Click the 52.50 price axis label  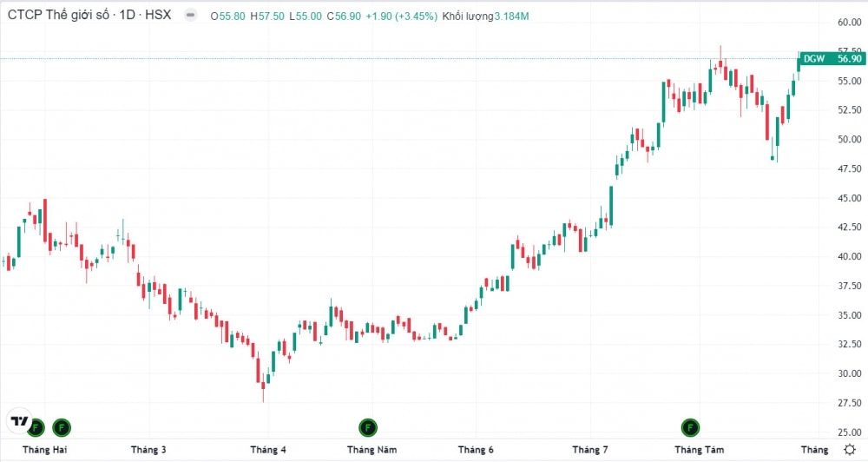tap(849, 109)
